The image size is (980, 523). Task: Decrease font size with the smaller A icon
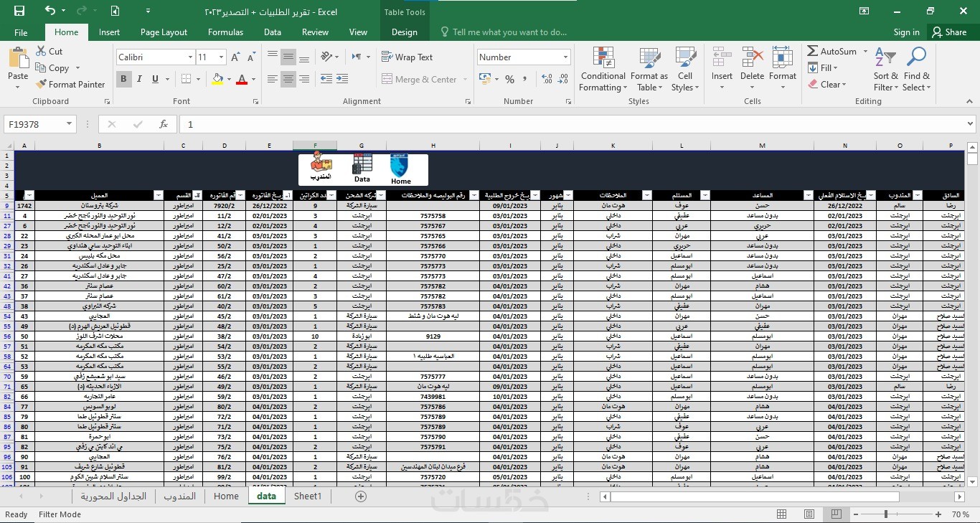(x=252, y=57)
